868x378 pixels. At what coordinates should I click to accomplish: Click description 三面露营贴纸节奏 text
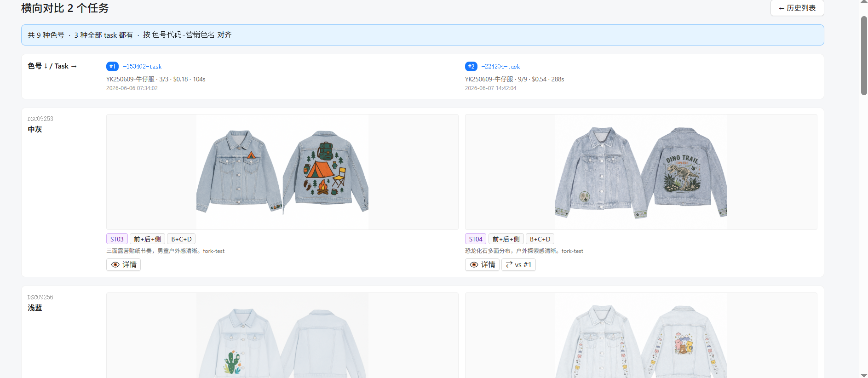[x=166, y=251]
